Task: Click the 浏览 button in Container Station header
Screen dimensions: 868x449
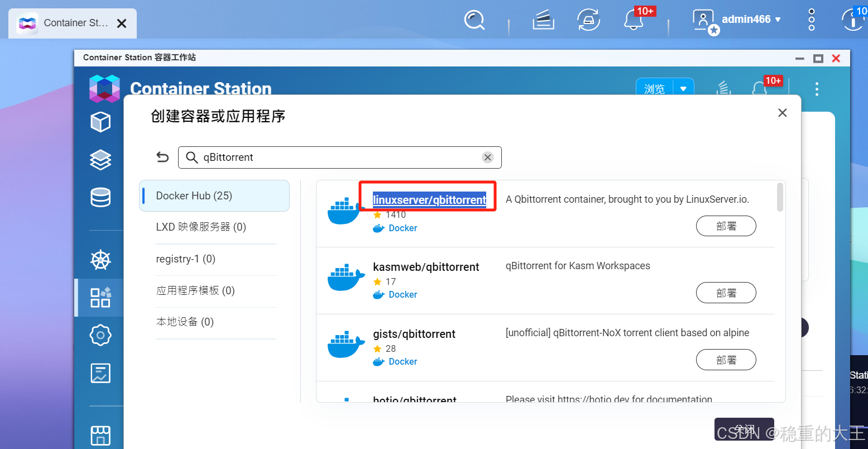Action: (655, 89)
